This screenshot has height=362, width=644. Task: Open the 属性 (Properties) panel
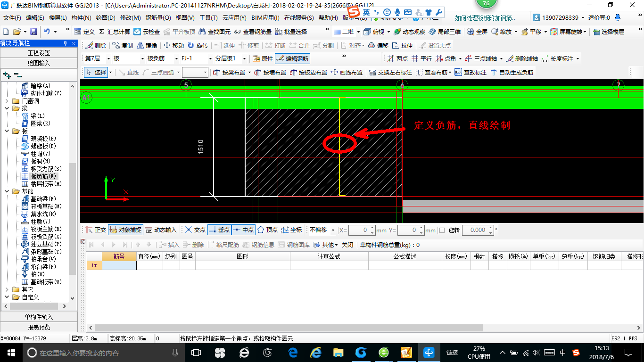(x=263, y=59)
